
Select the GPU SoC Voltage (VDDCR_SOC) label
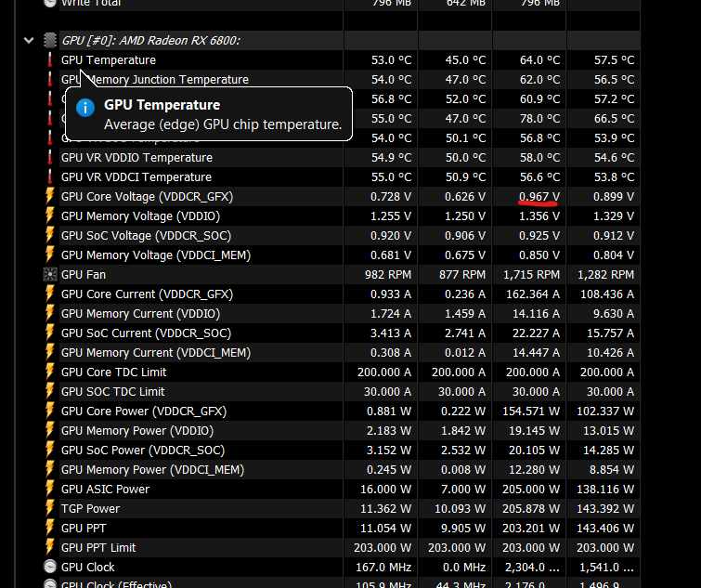click(x=146, y=236)
